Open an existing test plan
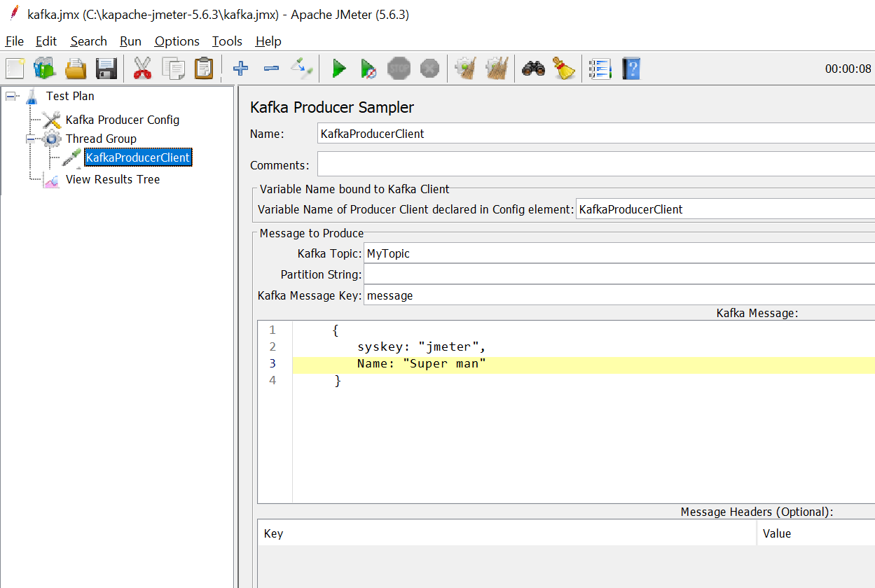Screen dimensions: 875x588 click(75, 68)
